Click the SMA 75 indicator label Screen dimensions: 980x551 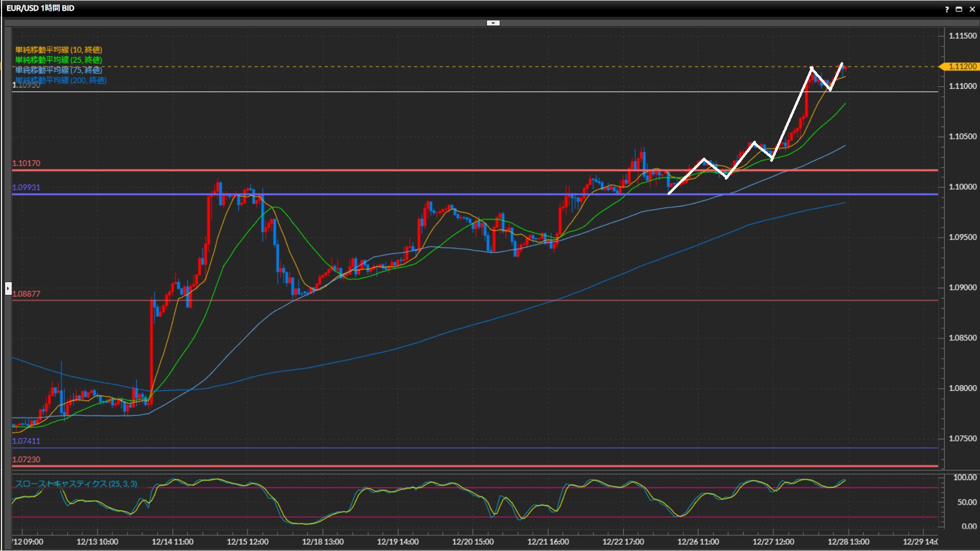click(58, 70)
